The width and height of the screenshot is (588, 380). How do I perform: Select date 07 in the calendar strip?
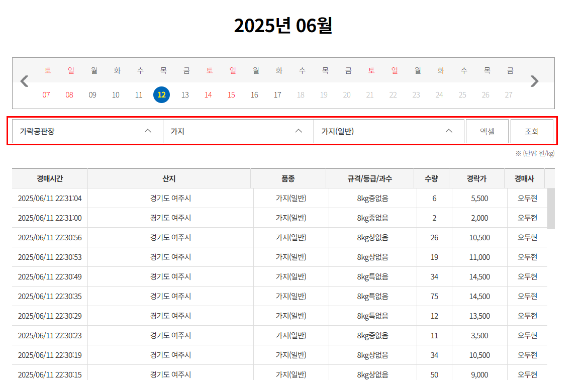coord(46,95)
